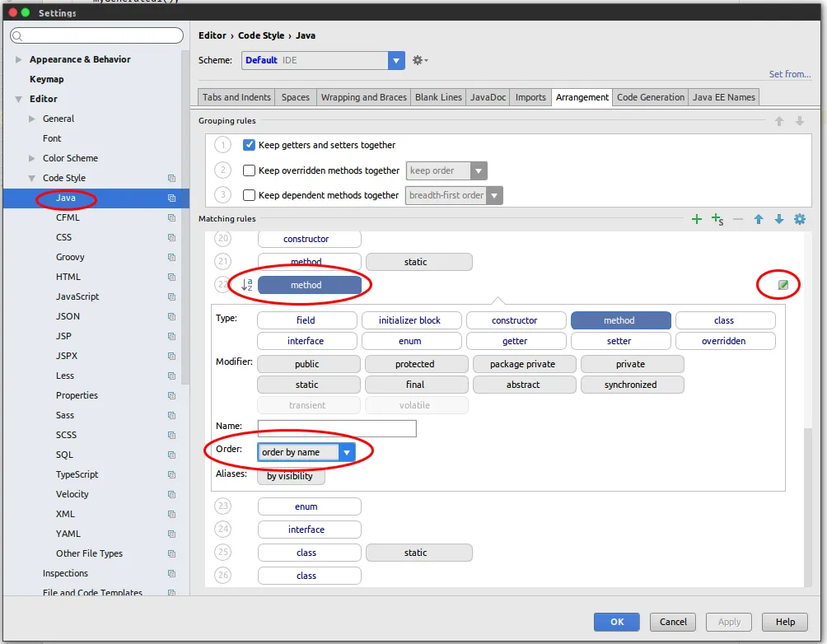827x644 pixels.
Task: Switch to Wrapping and Braces tab
Action: tap(363, 97)
